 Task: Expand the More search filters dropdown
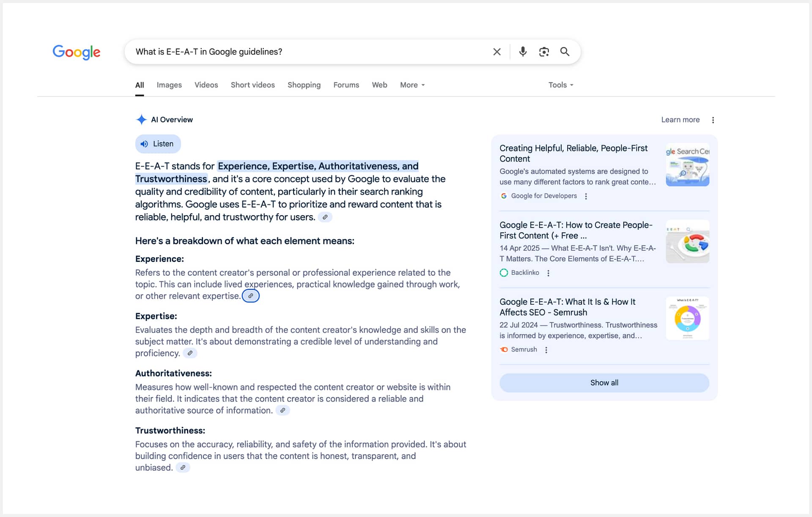tap(412, 85)
